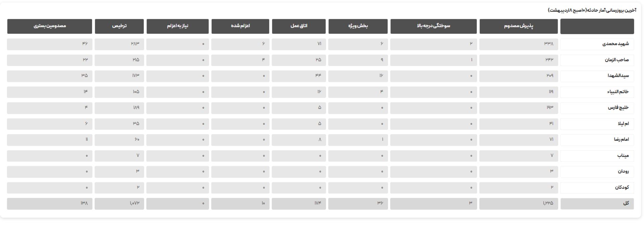The image size is (644, 228).
Task: Click the سوختگی درجه بالا column header
Action: (433, 26)
